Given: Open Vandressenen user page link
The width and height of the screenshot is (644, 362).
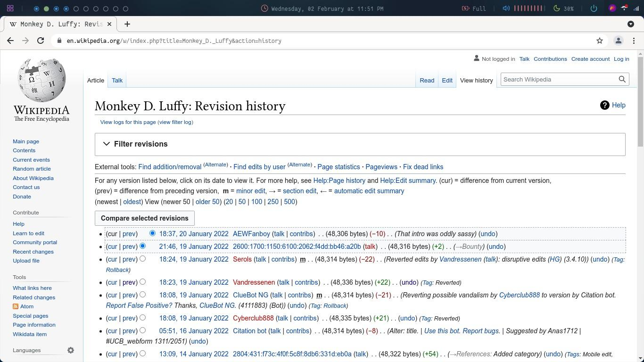Looking at the screenshot, I should click(254, 282).
